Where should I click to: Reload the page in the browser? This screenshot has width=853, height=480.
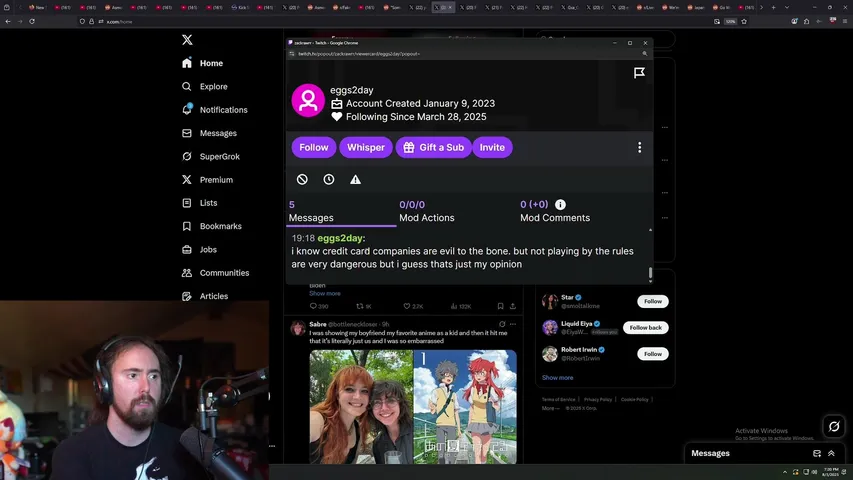tap(32, 22)
